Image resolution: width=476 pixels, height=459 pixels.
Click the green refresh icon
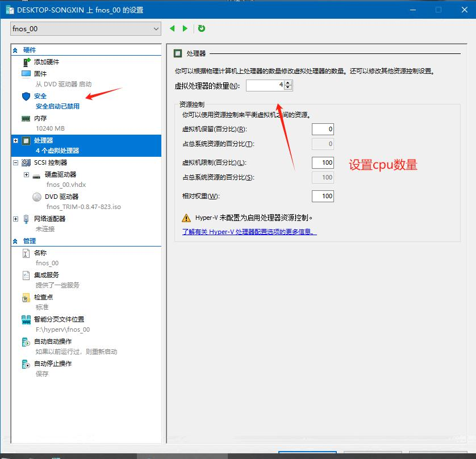202,28
